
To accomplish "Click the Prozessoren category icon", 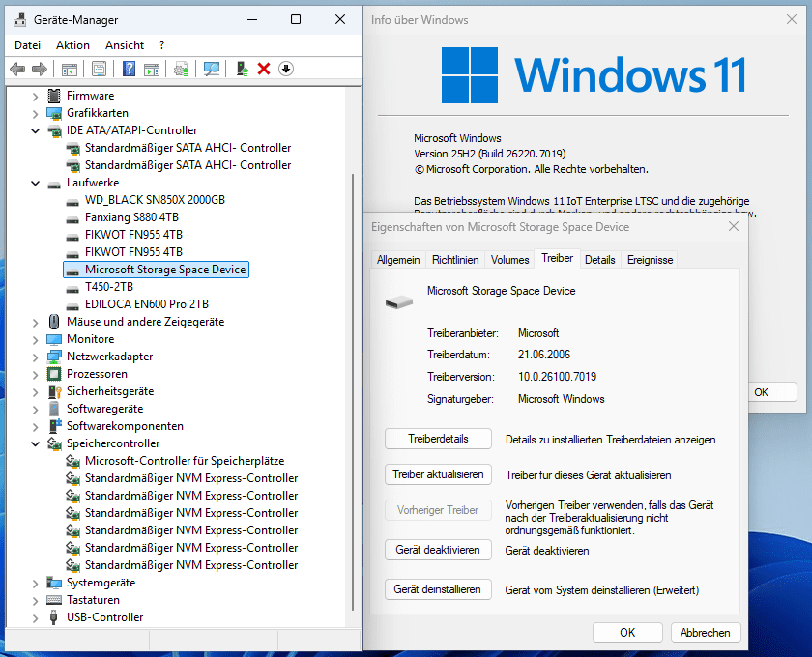I will click(x=54, y=374).
